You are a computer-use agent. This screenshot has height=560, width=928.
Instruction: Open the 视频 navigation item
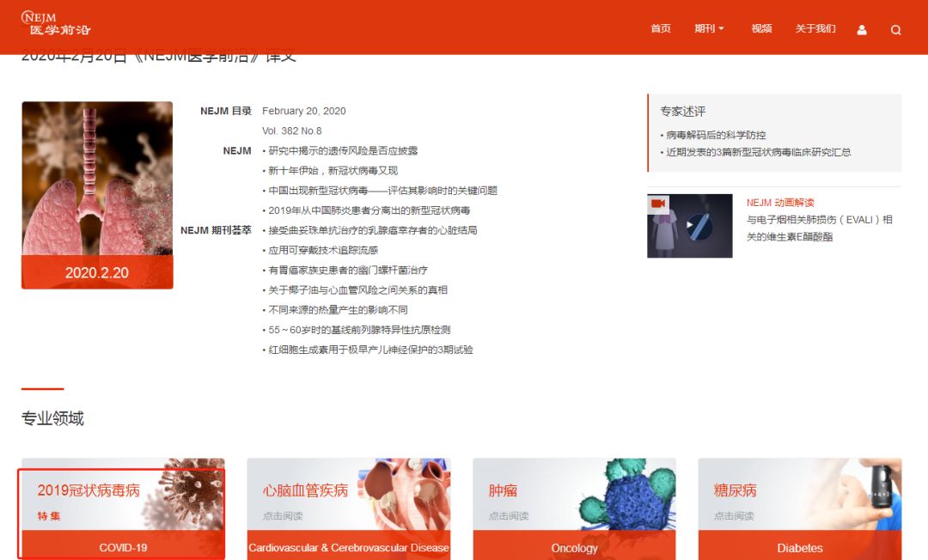coord(761,28)
